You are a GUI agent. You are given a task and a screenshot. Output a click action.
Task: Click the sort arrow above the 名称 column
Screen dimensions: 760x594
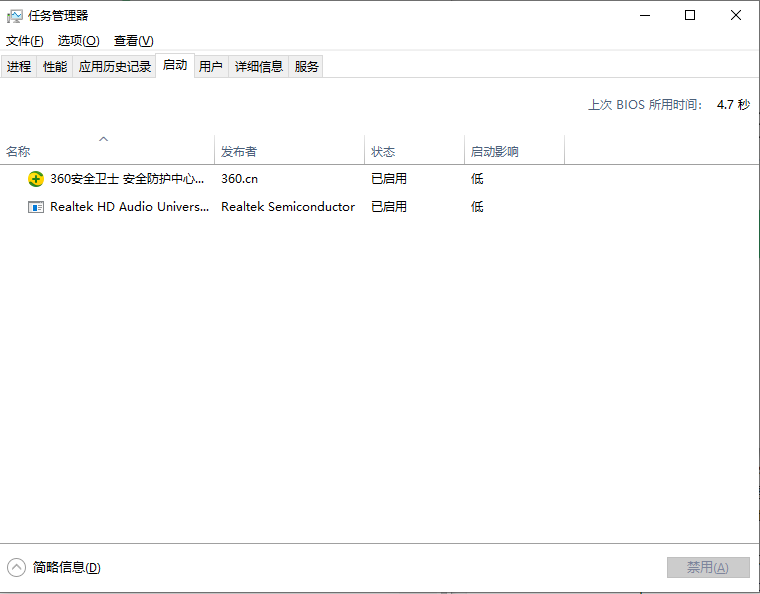tap(103, 139)
